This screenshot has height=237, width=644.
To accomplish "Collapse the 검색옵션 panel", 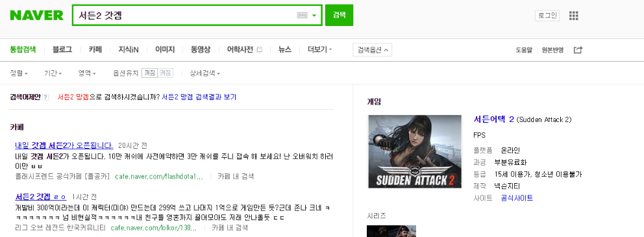I will click(x=372, y=50).
